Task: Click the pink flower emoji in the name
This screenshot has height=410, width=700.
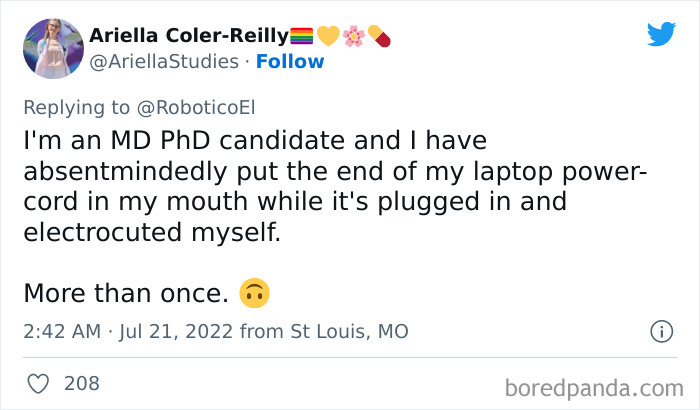Action: click(x=353, y=36)
